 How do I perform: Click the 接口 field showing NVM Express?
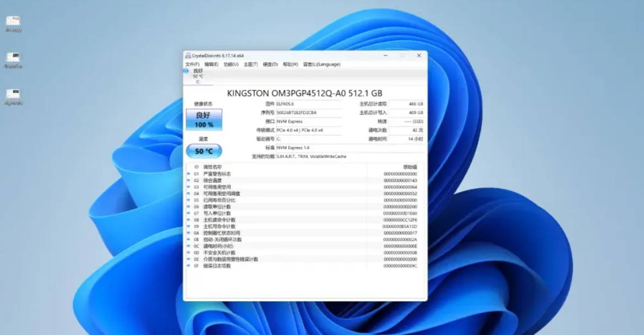point(308,122)
